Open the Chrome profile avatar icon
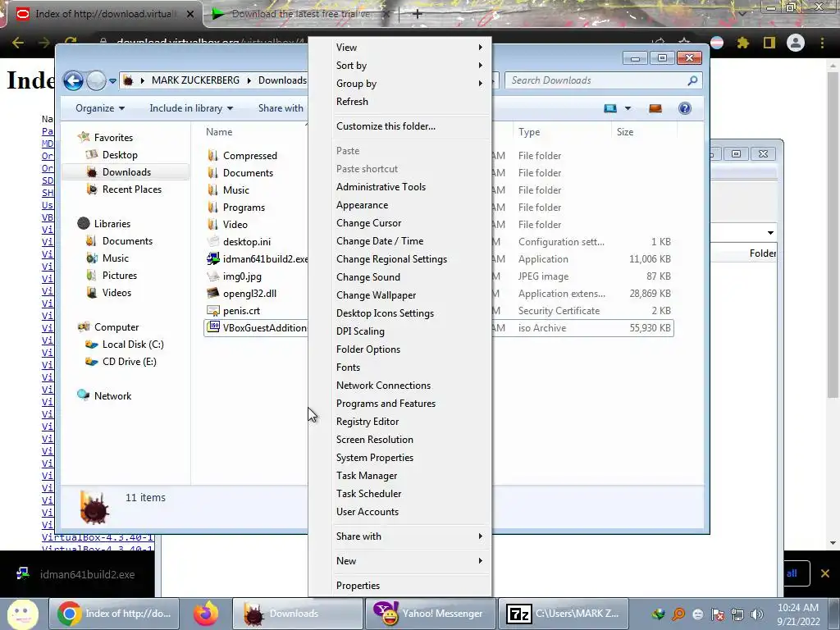840x630 pixels. click(x=796, y=43)
